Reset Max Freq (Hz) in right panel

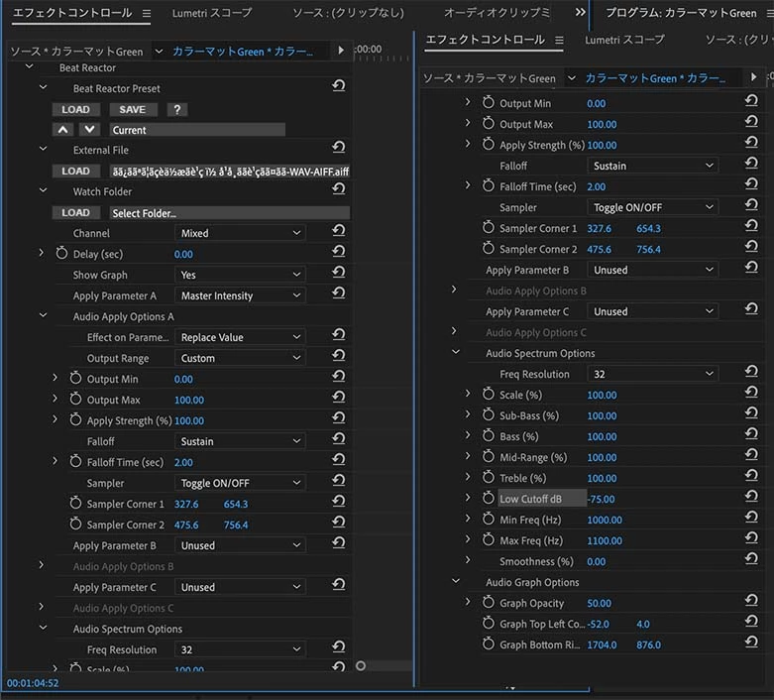[751, 537]
